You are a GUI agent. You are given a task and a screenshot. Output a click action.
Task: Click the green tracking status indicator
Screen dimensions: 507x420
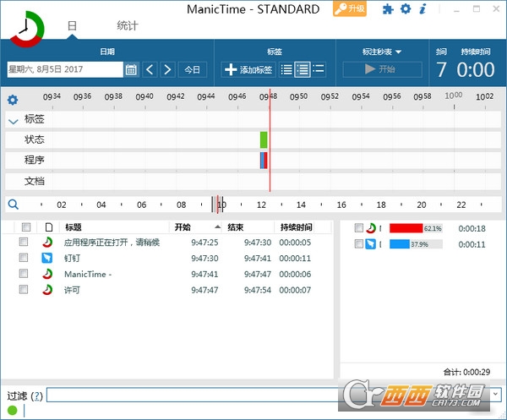pos(13,410)
